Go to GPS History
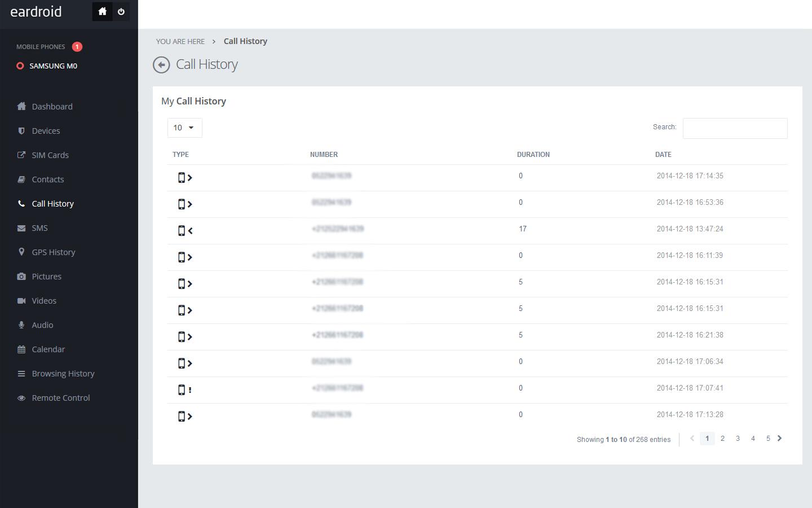812x508 pixels. click(x=54, y=252)
